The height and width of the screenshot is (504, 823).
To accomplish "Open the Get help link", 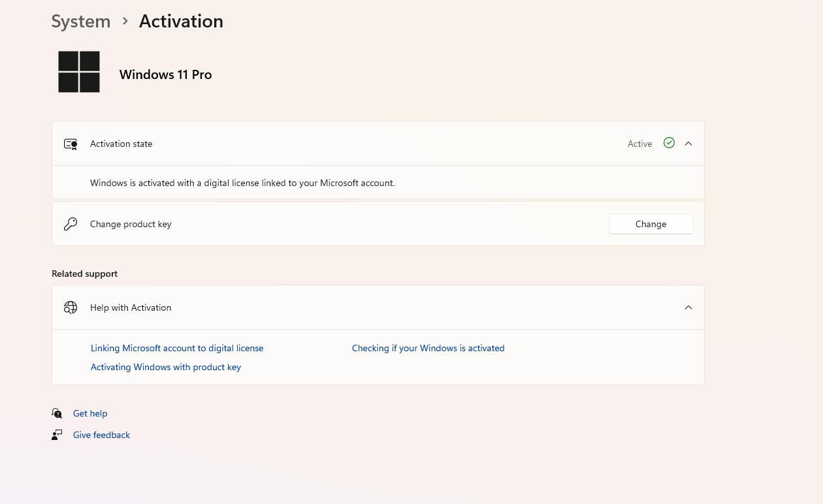I will click(90, 413).
